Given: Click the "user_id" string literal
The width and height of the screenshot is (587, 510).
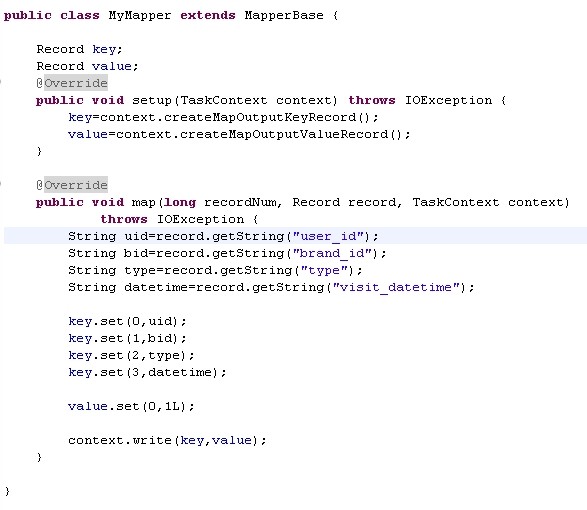Looking at the screenshot, I should point(328,236).
